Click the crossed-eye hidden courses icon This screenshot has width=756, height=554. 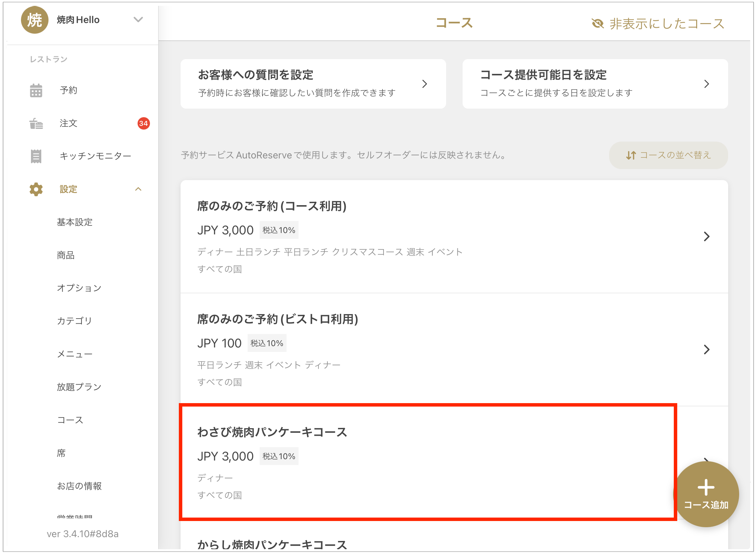[x=597, y=24]
